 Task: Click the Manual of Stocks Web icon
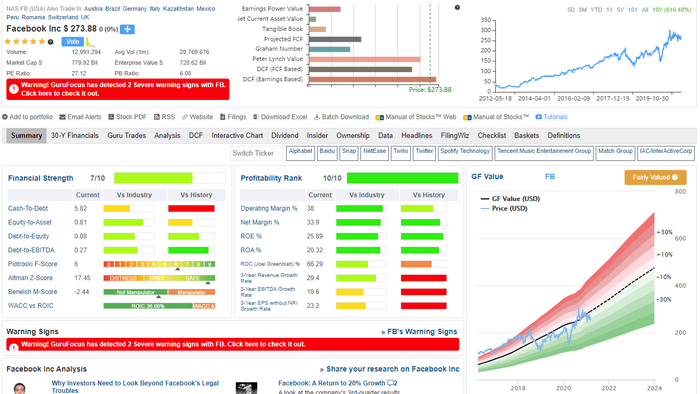pyautogui.click(x=379, y=117)
